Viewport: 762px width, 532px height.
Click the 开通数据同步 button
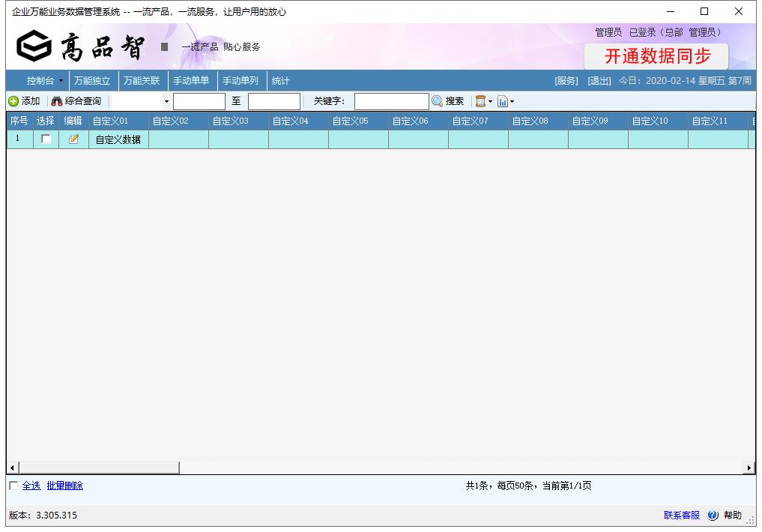coord(656,56)
